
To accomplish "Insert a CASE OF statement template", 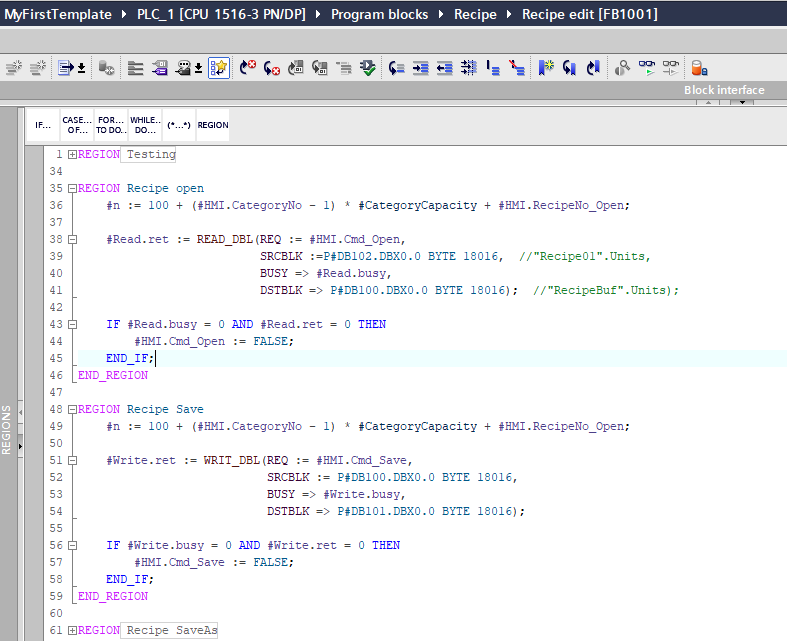I will tap(77, 125).
